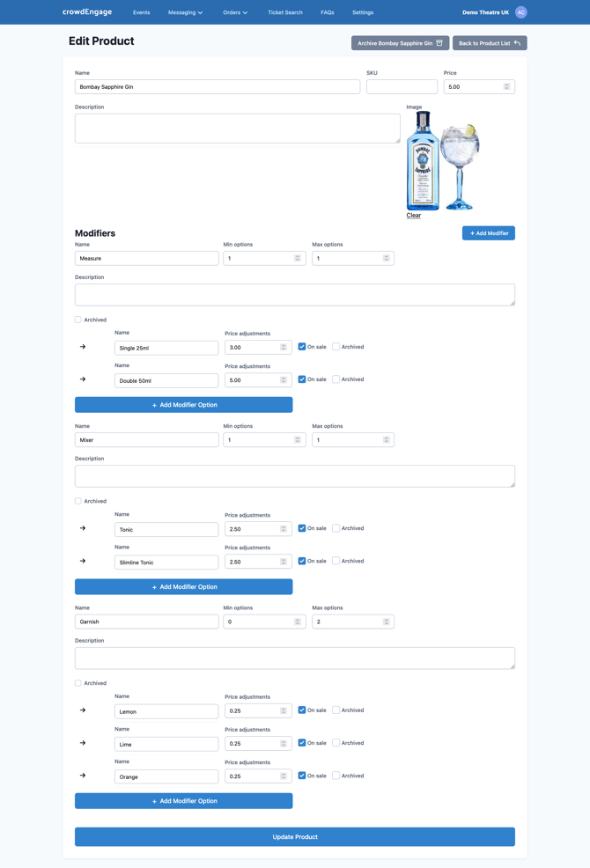Adjust Max options stepper for Measure modifier

(386, 258)
